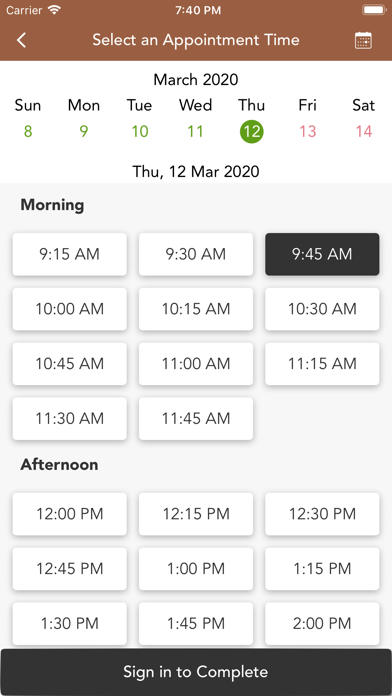Pick the 2:00 PM appointment
392x696 pixels.
click(x=322, y=623)
